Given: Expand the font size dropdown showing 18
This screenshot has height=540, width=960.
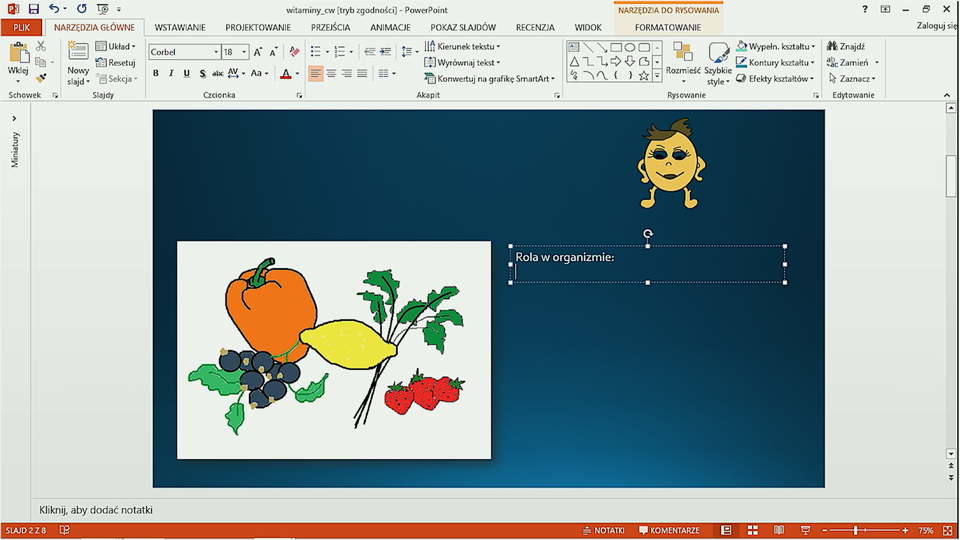Looking at the screenshot, I should coord(243,52).
